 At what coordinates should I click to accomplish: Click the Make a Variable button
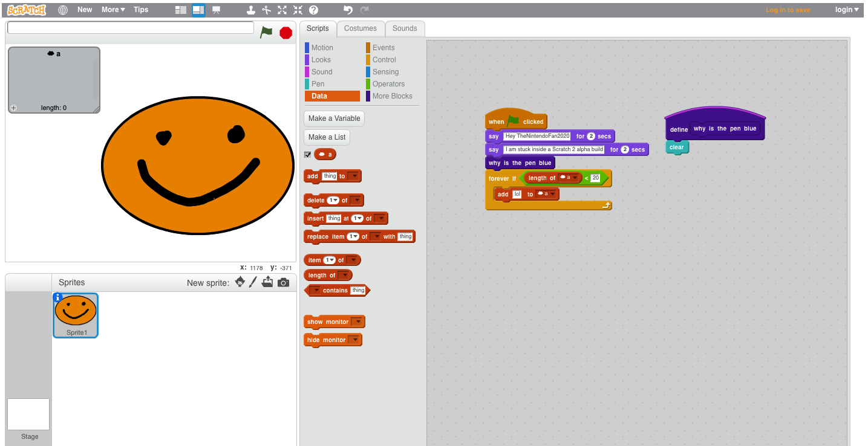(334, 118)
